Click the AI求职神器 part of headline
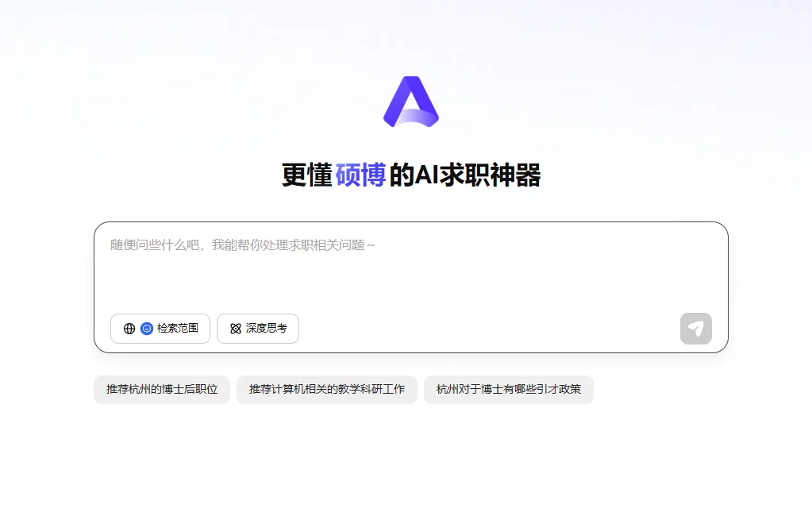This screenshot has width=812, height=512. 464,175
